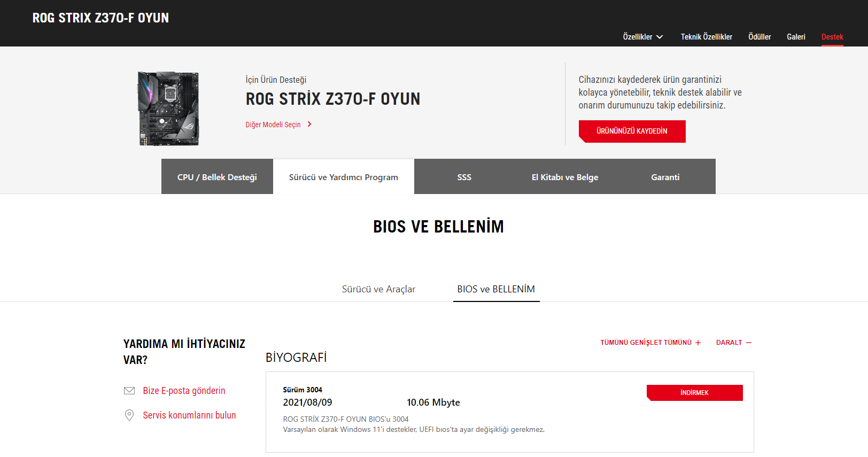Open the Özellikler dropdown chevron
The height and width of the screenshot is (457, 868).
tap(660, 37)
